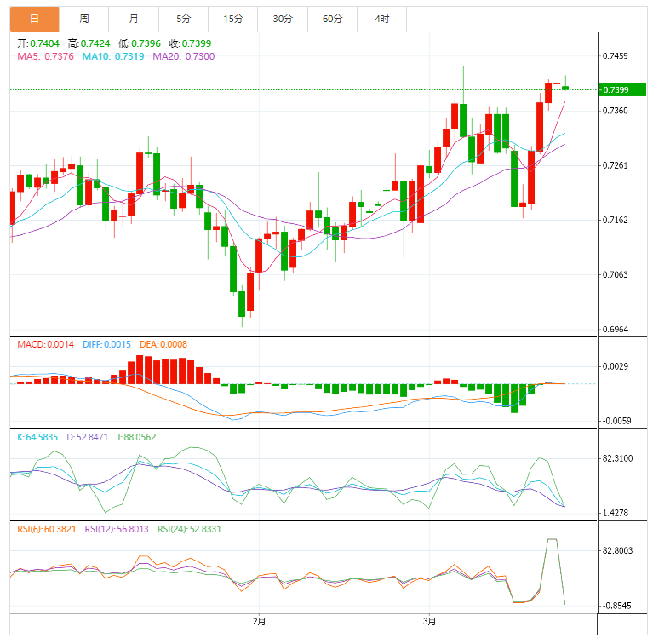Click the 0.7459 price axis label
The width and height of the screenshot is (653, 644).
615,56
